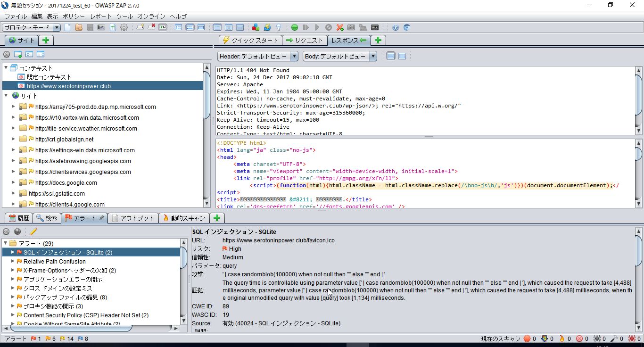Viewport: 644px width, 347px height.
Task: Click the Manage Add-ons colored blocks icon
Action: pyautogui.click(x=256, y=27)
